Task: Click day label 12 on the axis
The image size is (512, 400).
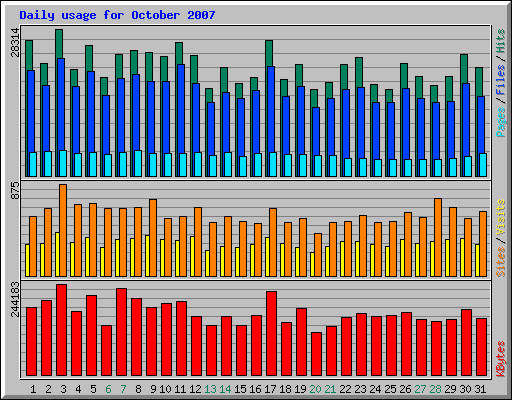Action: click(195, 389)
